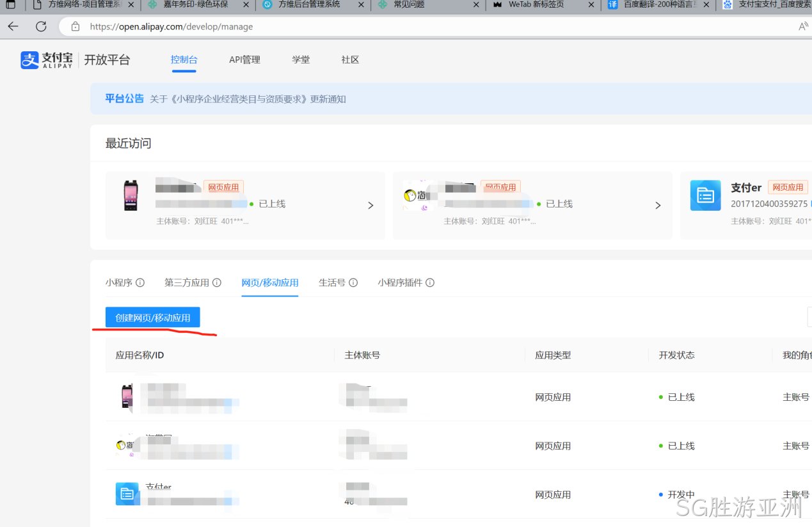Close the 常见问题 browser tab

(x=475, y=4)
